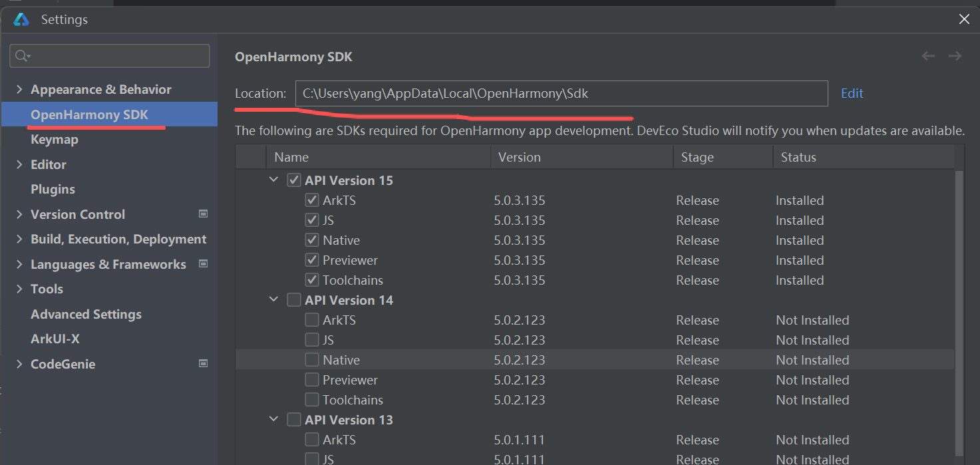Click the Status column header
The width and height of the screenshot is (980, 465).
pyautogui.click(x=863, y=158)
